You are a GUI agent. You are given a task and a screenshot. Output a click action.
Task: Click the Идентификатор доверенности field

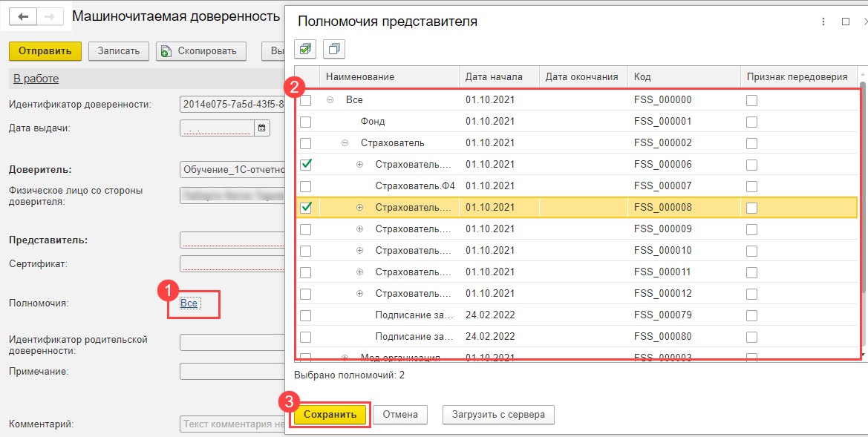click(x=232, y=105)
